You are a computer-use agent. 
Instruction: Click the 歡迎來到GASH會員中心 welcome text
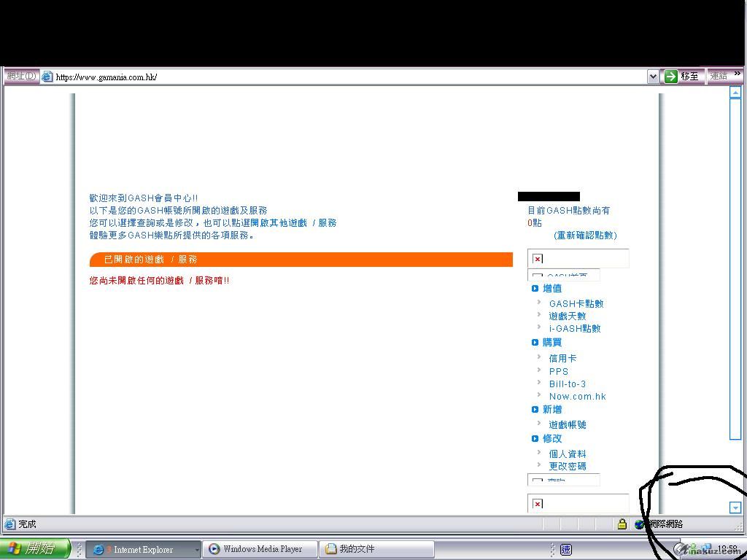(144, 198)
